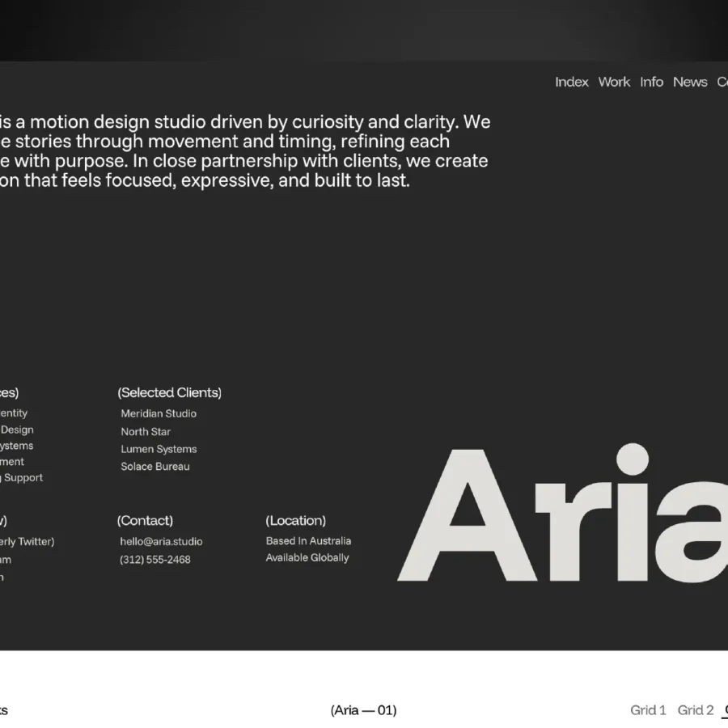Viewport: 728px width, 728px height.
Task: Switch to the Grid 1 view
Action: coord(648,710)
